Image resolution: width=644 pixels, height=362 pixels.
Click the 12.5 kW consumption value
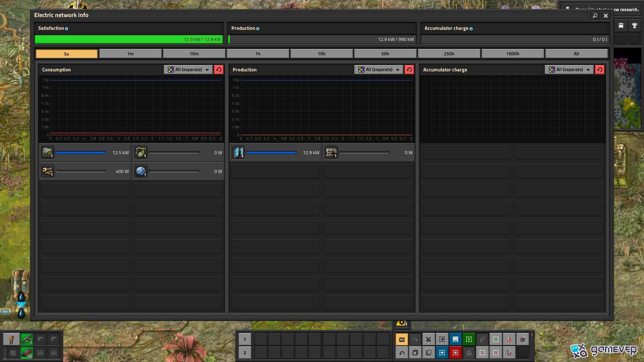tap(120, 153)
